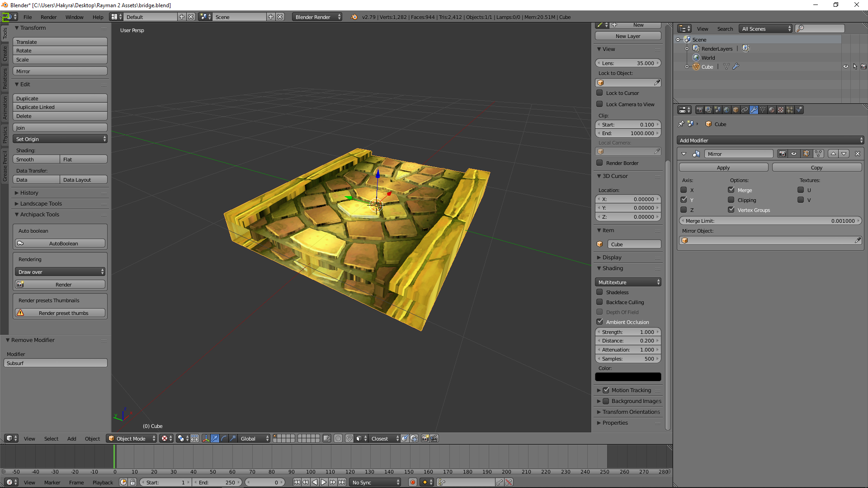Enable Backface Culling checkbox
This screenshot has width=868, height=488.
599,302
